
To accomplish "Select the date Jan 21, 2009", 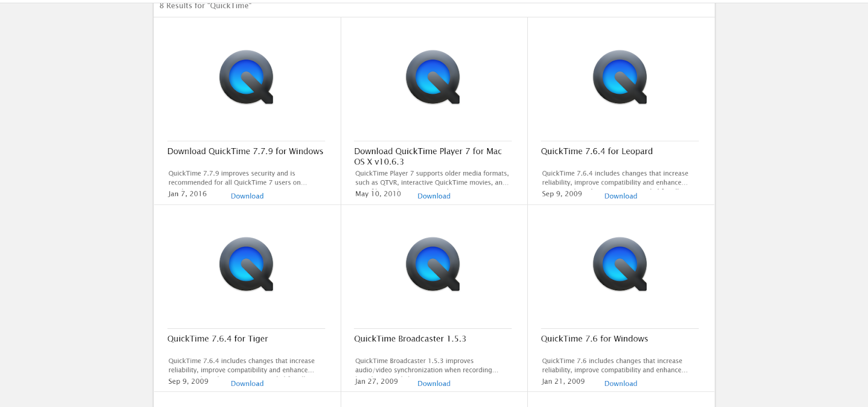I will [564, 381].
